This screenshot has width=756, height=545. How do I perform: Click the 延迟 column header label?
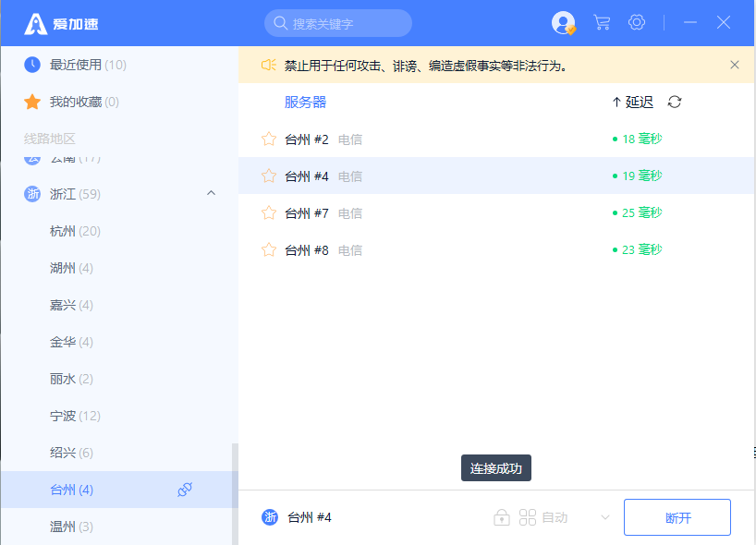(x=639, y=103)
